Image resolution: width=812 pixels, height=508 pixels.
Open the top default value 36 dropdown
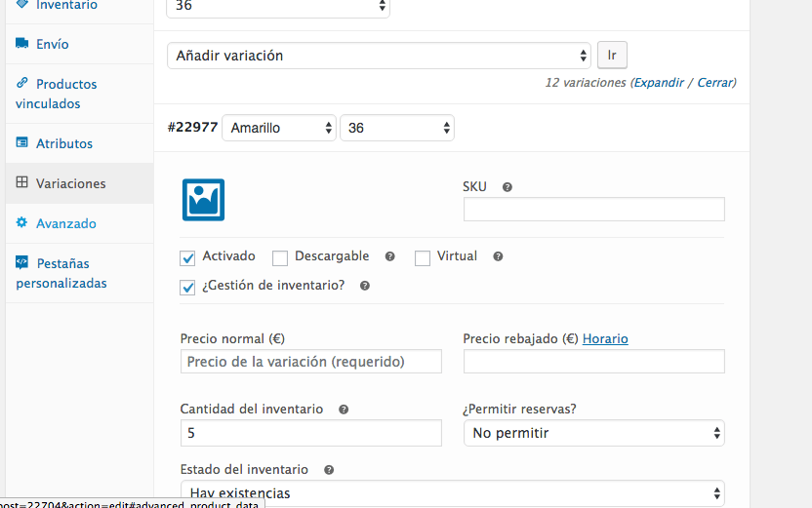coord(278,7)
